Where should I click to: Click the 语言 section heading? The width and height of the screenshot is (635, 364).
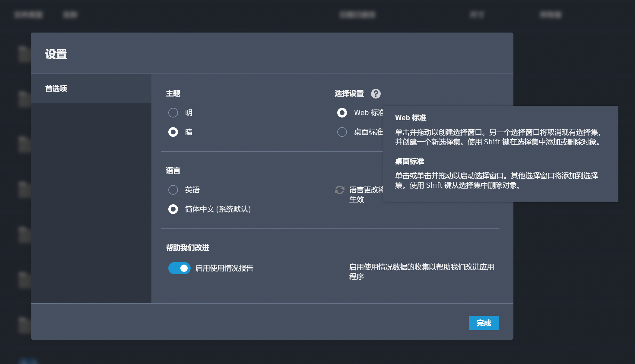pos(173,171)
